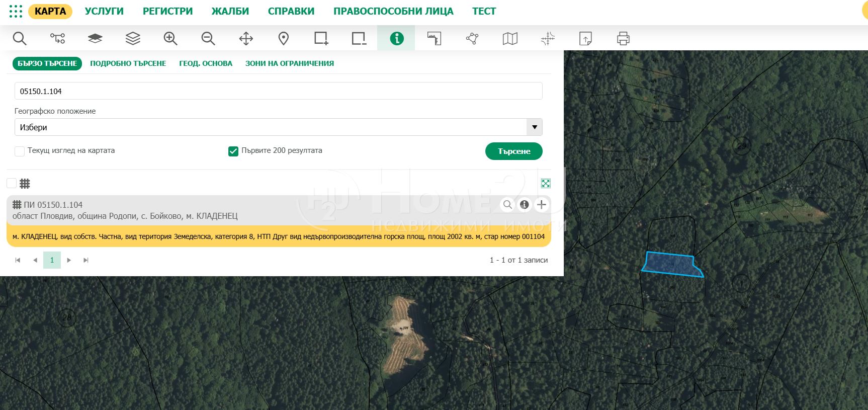The height and width of the screenshot is (410, 868).
Task: Click the plus icon on result ПИ 05150.1.104
Action: [542, 205]
